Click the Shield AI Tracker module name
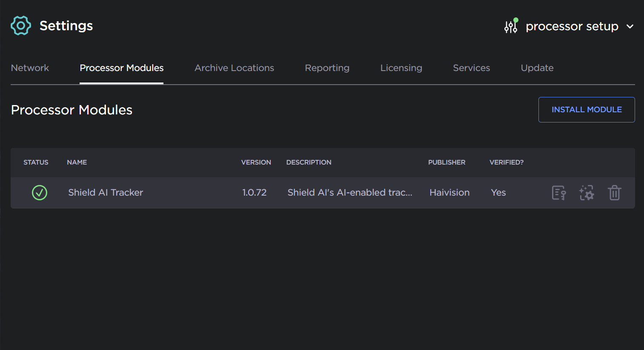This screenshot has height=350, width=644. tap(106, 193)
